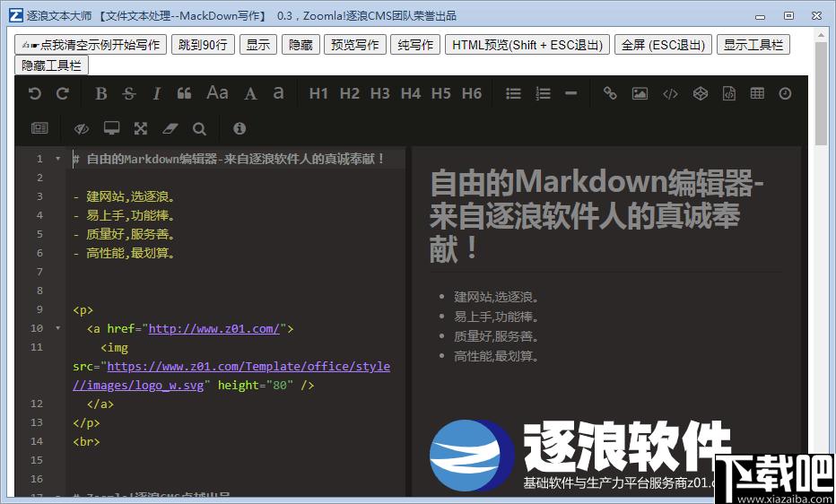Collapse the fold arrow at line 1
Image resolution: width=836 pixels, height=504 pixels.
click(57, 158)
